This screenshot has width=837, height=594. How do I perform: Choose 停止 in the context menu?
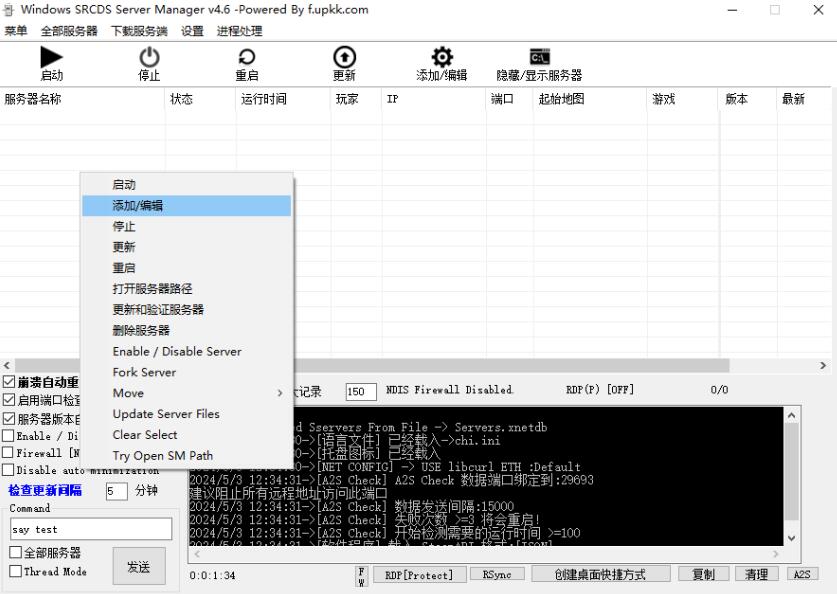[x=186, y=226]
